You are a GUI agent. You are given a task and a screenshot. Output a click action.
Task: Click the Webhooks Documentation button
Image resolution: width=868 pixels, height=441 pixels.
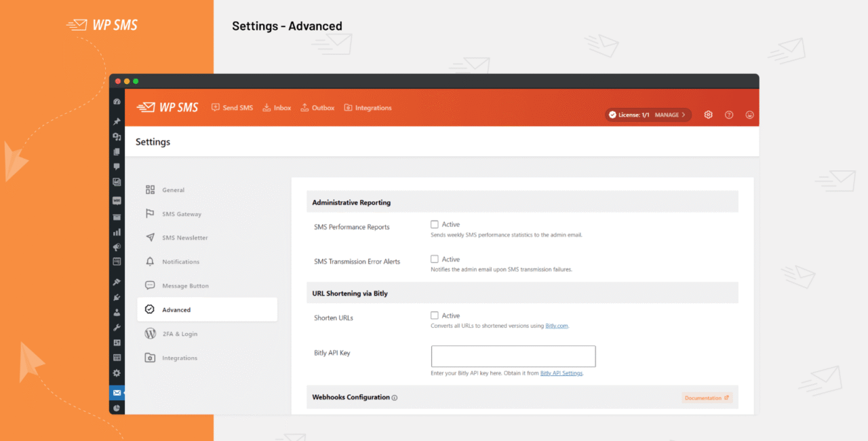pyautogui.click(x=707, y=398)
